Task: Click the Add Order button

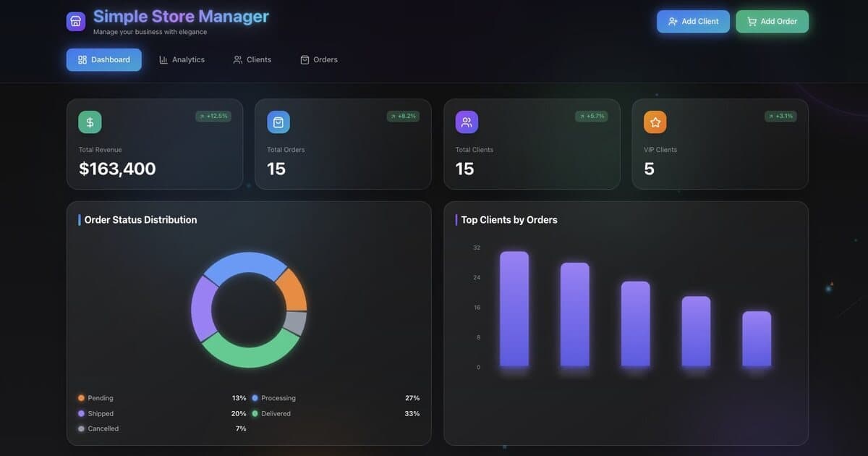Action: (x=772, y=22)
